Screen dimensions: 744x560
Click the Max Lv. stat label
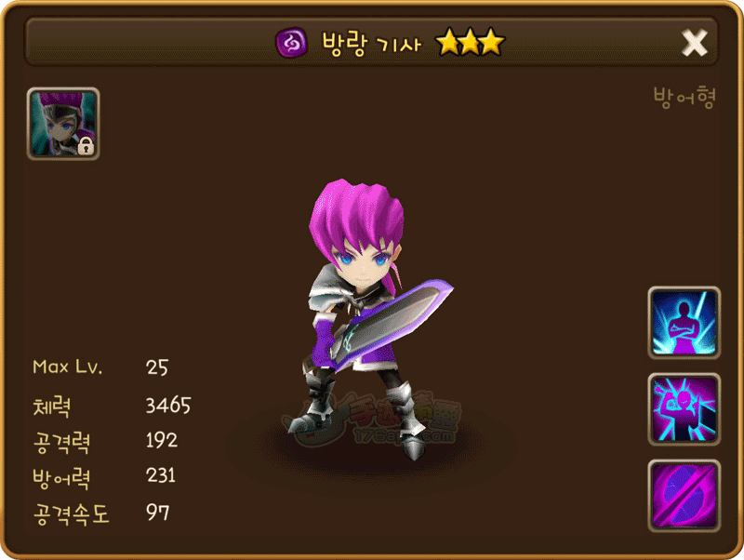click(x=67, y=367)
